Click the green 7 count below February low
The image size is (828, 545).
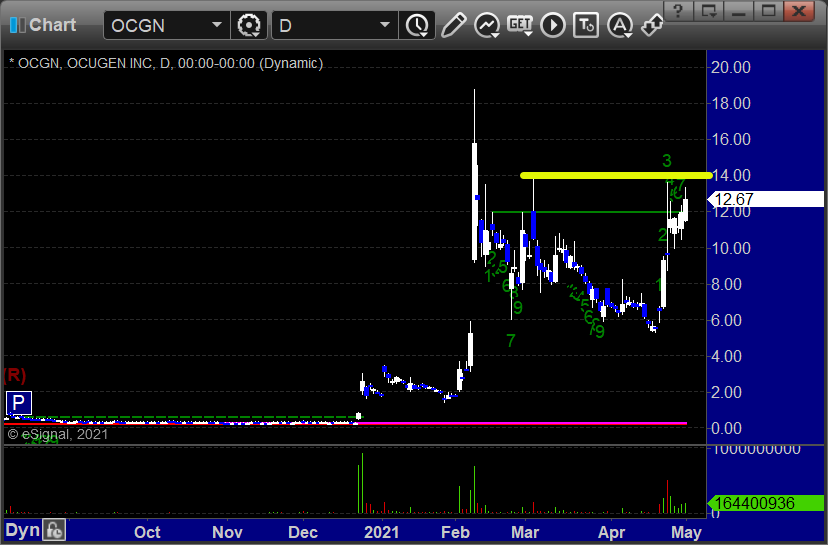point(511,341)
